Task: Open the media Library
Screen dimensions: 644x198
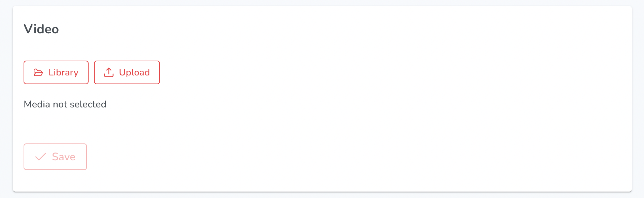Action: point(56,72)
